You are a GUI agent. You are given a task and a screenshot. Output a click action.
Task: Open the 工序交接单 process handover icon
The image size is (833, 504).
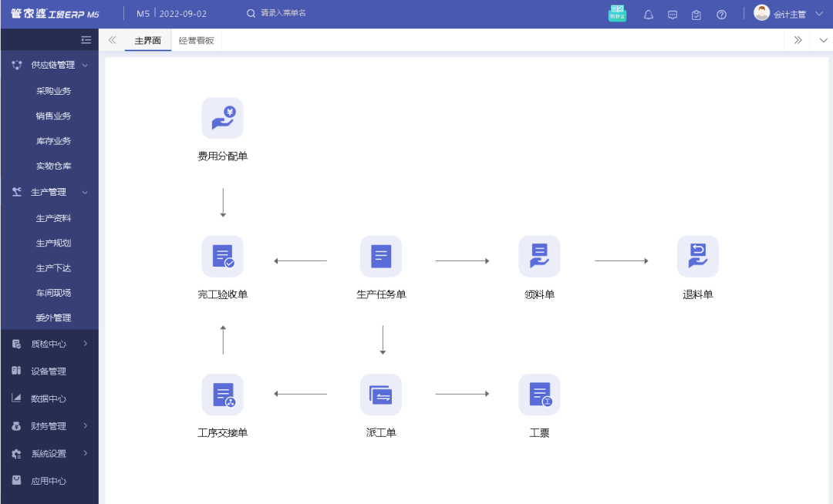(x=222, y=394)
